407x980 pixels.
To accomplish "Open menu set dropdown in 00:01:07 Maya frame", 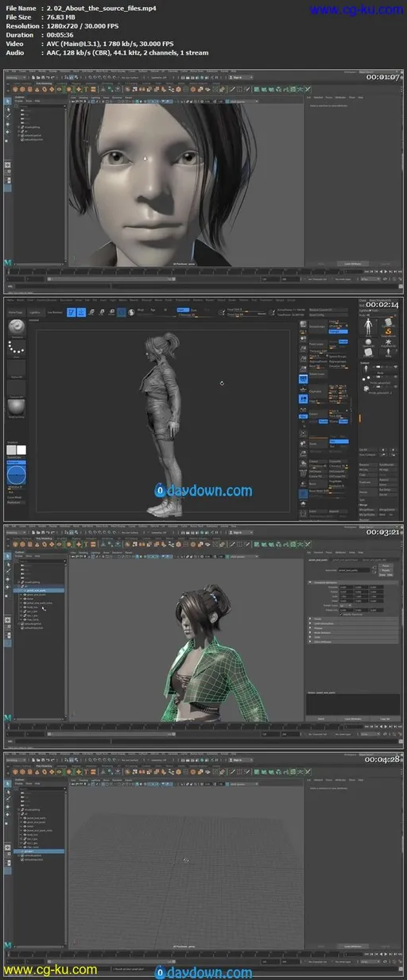I will click(x=16, y=76).
